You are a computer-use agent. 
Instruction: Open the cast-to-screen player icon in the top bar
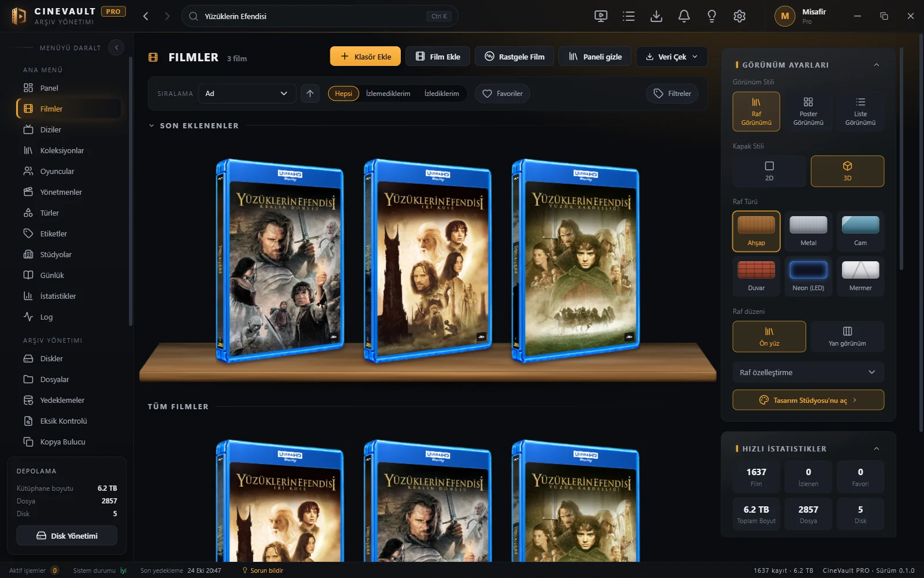(601, 16)
